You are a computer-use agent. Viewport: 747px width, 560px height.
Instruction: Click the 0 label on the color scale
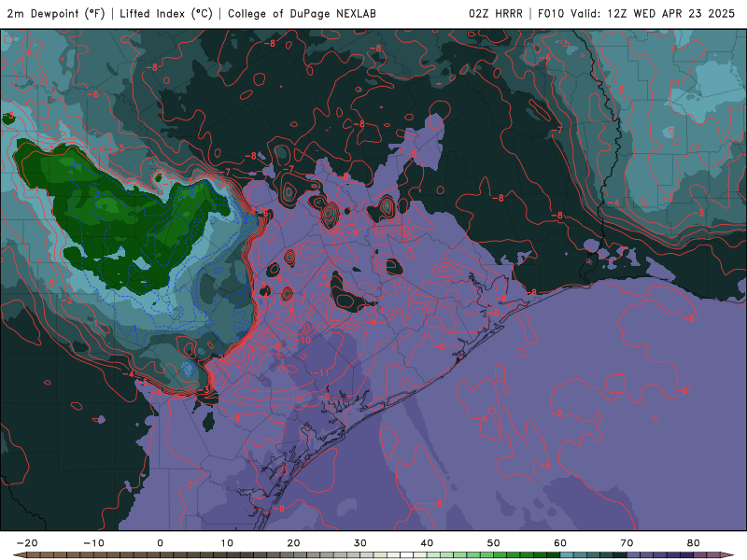coord(160,543)
